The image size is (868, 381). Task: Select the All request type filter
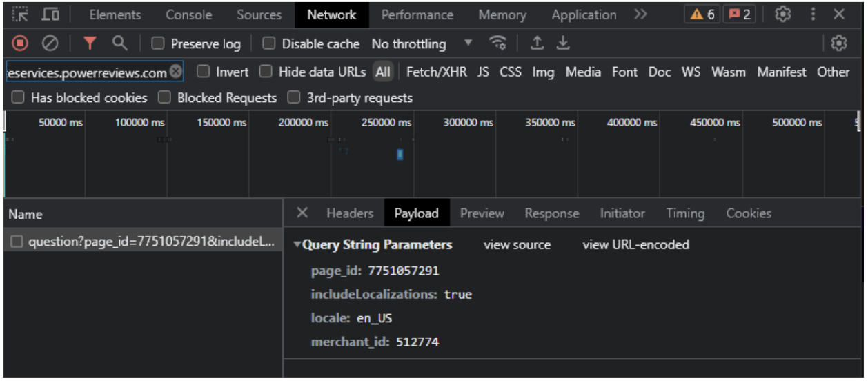click(383, 71)
